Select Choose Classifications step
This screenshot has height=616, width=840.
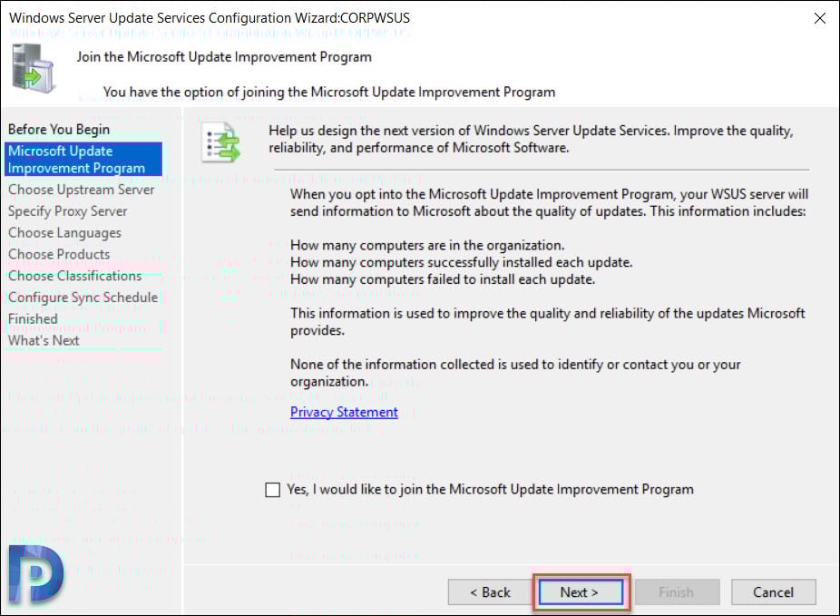point(74,276)
